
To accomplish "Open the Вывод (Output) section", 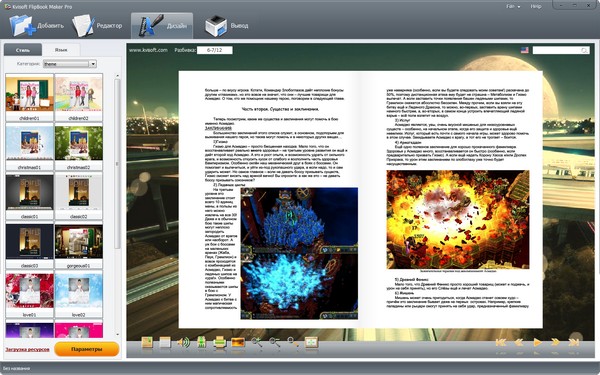I will (x=227, y=26).
